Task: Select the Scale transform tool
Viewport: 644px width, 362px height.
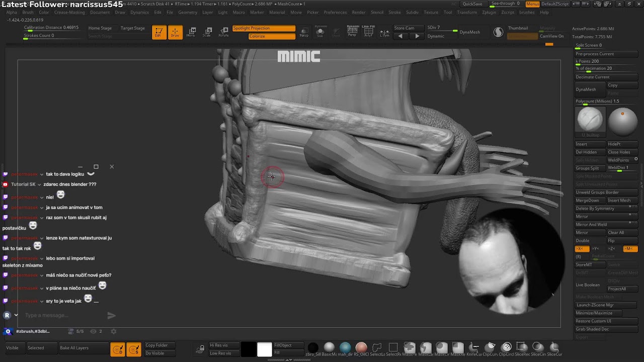Action: (207, 32)
